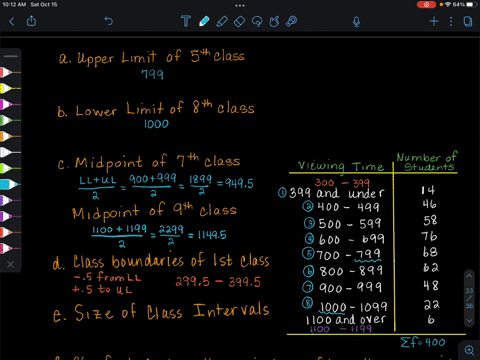Undo the last stroke

(x=109, y=21)
